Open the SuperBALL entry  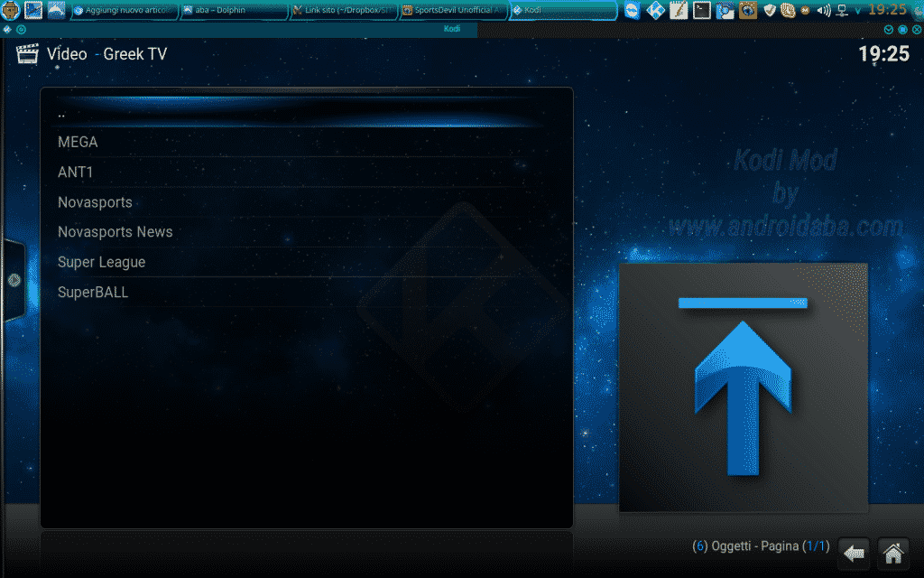307,292
